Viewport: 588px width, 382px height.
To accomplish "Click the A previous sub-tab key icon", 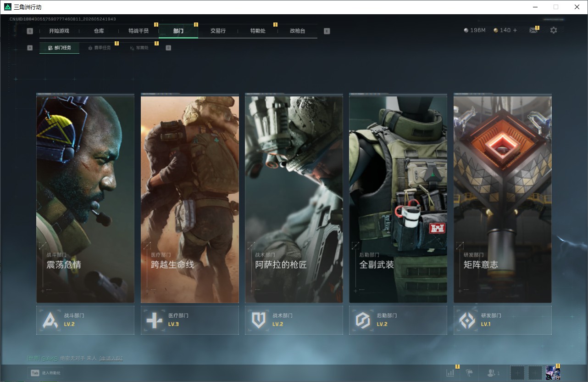I will point(30,48).
